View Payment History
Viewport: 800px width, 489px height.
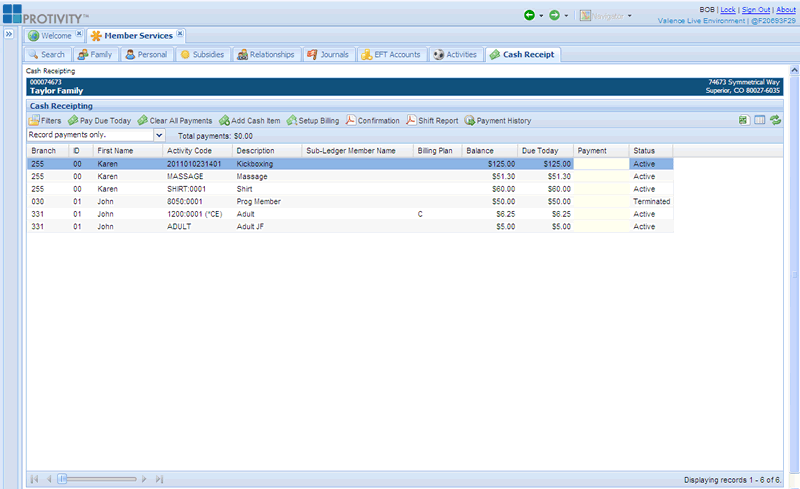point(497,121)
